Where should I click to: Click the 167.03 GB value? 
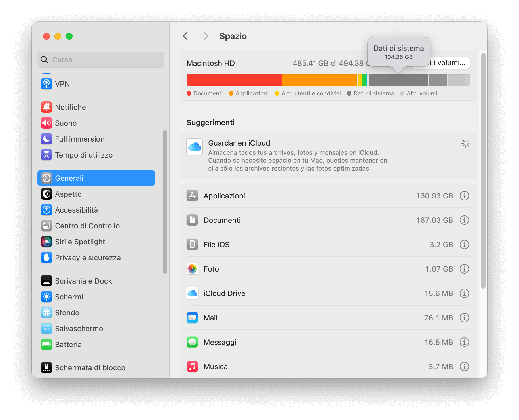[x=434, y=220]
